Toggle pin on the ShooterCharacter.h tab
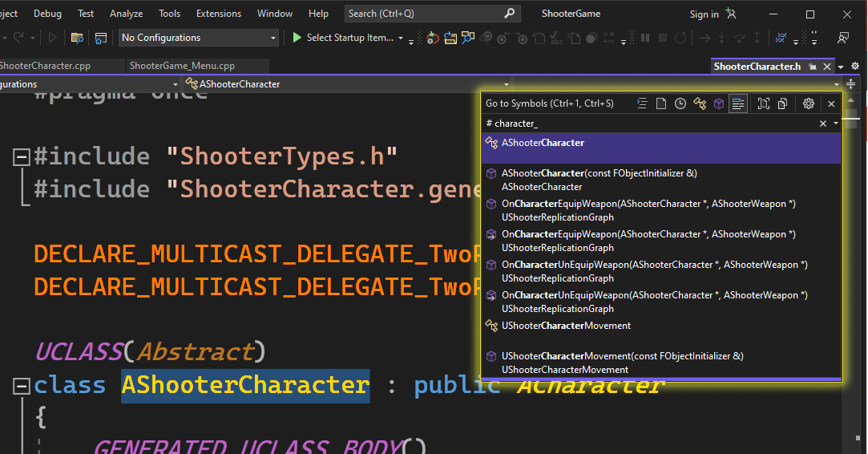Screen dimensions: 868x454 pos(813,67)
